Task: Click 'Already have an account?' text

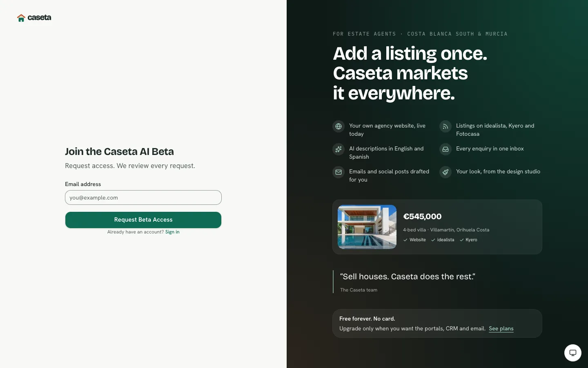Action: pyautogui.click(x=135, y=232)
